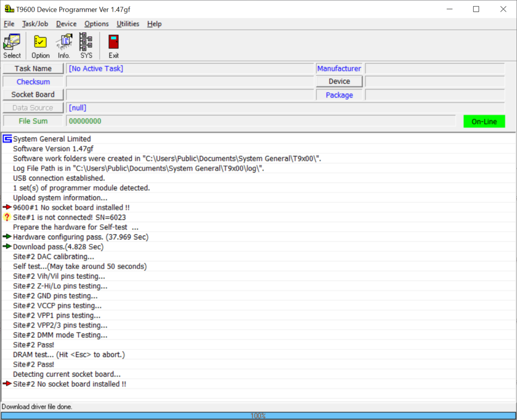
Task: Click the [No Active Task] field
Action: pos(190,69)
